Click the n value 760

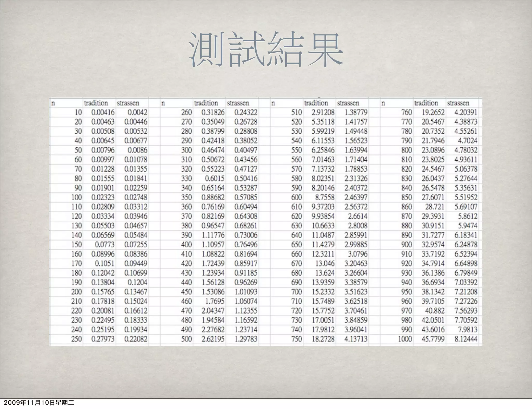click(x=407, y=112)
